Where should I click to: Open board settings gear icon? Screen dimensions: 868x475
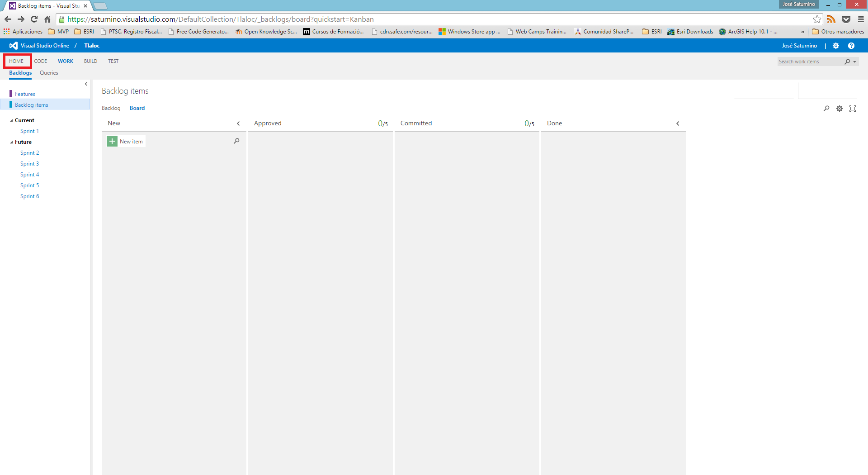click(840, 109)
